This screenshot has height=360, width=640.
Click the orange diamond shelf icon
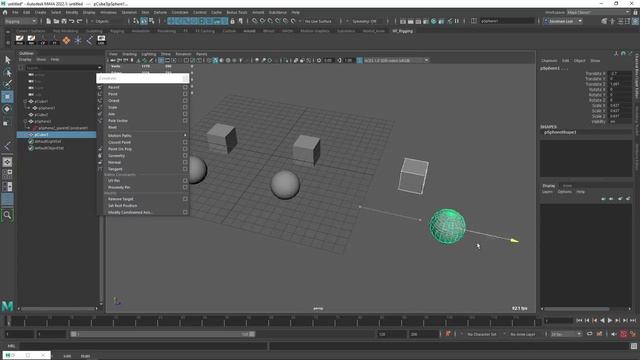point(66,40)
